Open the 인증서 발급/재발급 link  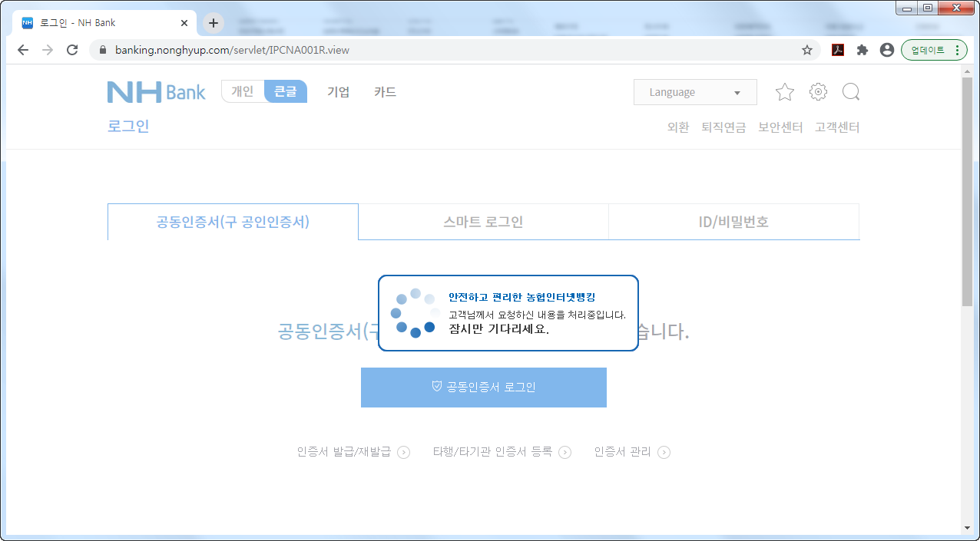(344, 452)
